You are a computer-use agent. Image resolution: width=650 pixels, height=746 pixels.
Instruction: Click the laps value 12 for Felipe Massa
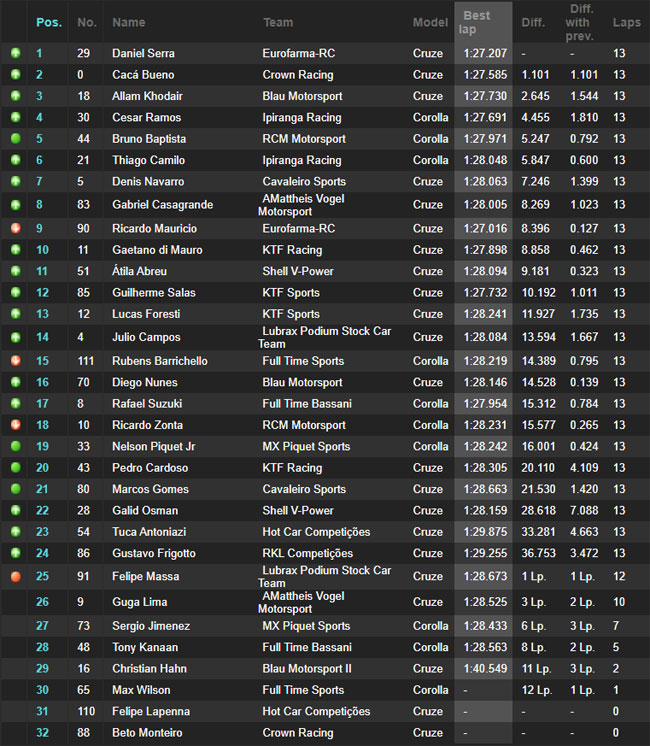click(619, 576)
